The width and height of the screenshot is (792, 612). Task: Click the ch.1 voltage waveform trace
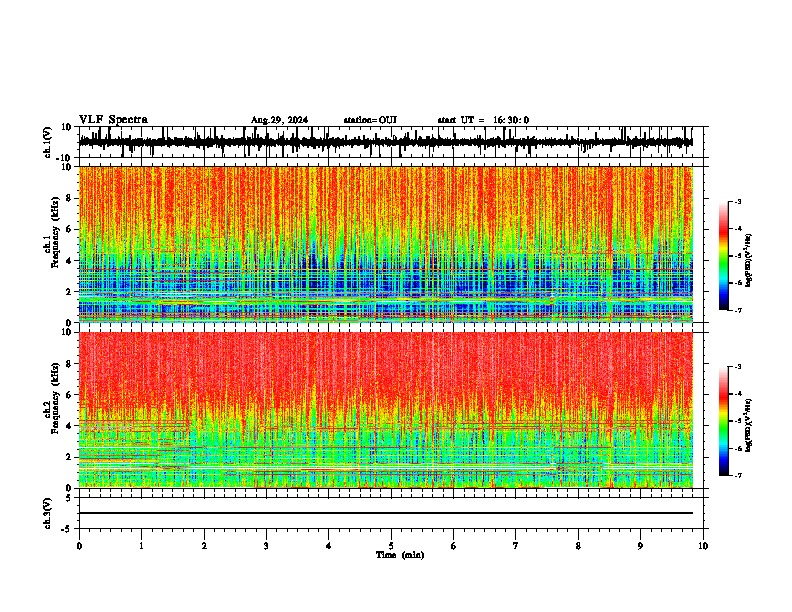385,142
